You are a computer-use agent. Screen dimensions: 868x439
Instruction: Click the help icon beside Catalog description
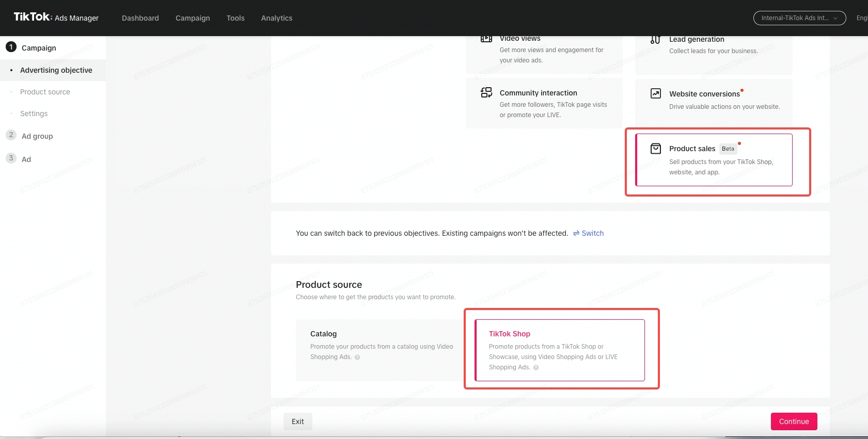[x=357, y=357]
